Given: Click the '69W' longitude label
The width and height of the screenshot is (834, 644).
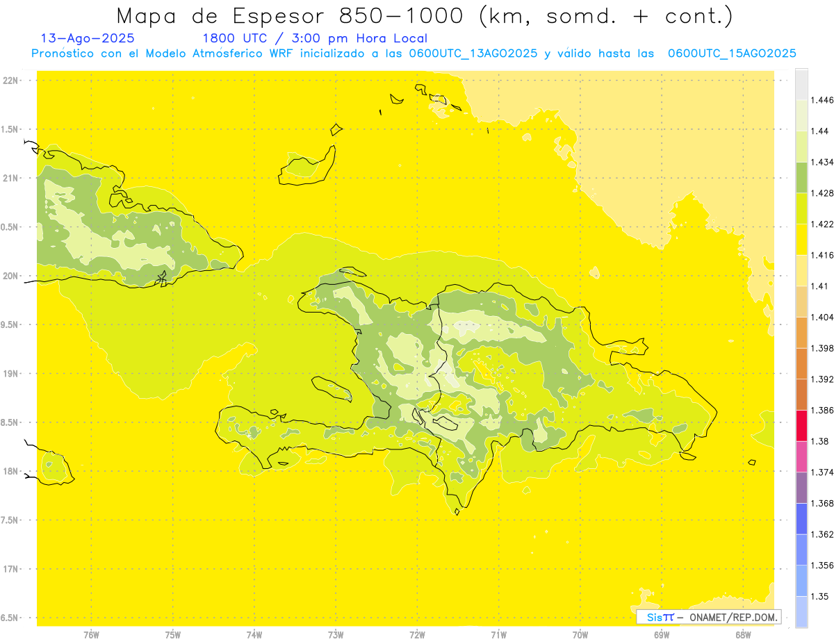Looking at the screenshot, I should (x=662, y=635).
